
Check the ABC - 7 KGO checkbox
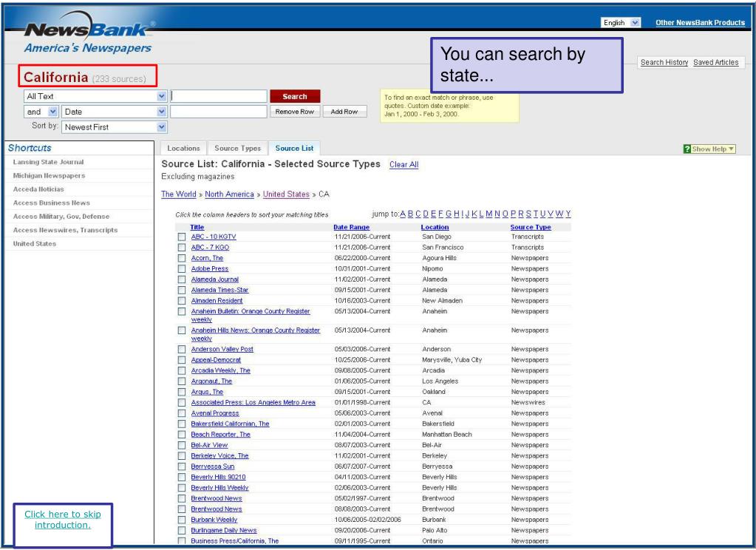pyautogui.click(x=181, y=248)
